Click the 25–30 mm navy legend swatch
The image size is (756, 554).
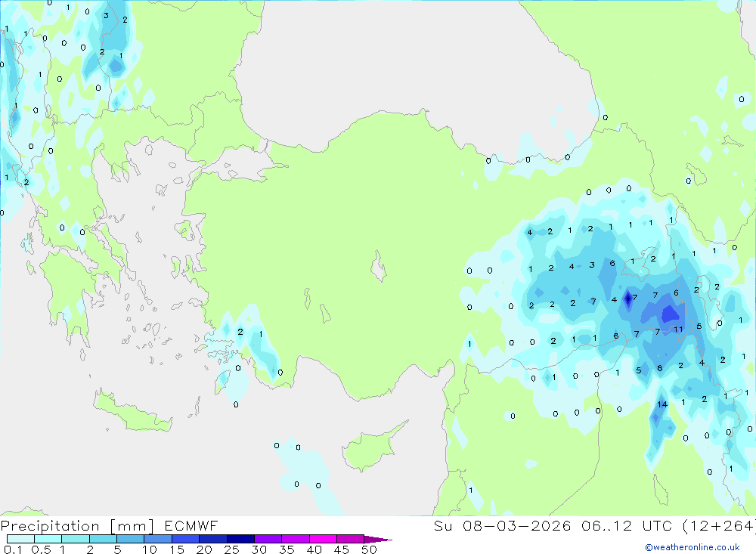pyautogui.click(x=240, y=539)
